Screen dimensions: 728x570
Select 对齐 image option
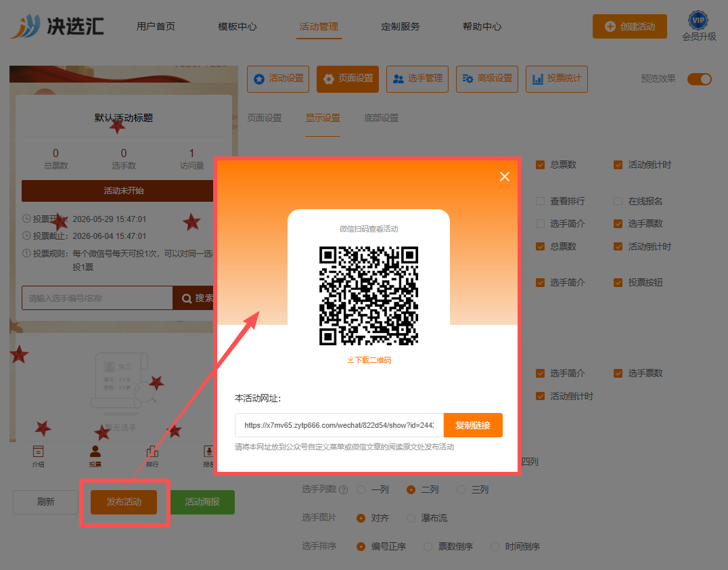[x=361, y=518]
